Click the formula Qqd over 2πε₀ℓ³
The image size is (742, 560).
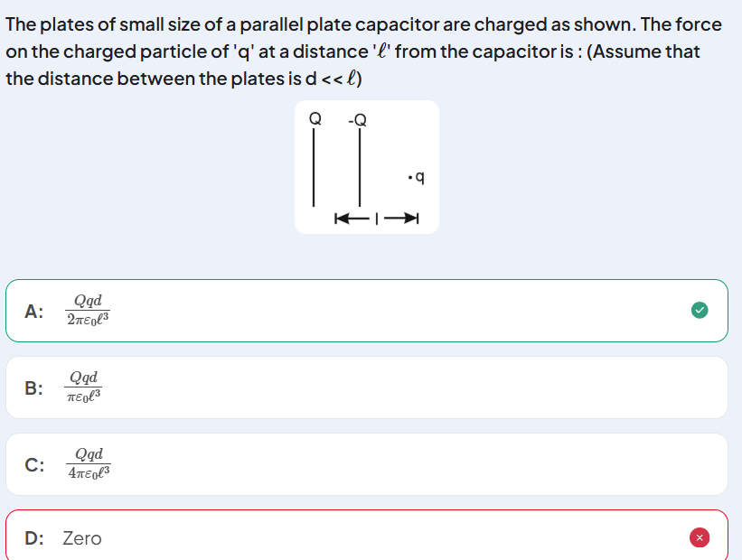coord(88,311)
